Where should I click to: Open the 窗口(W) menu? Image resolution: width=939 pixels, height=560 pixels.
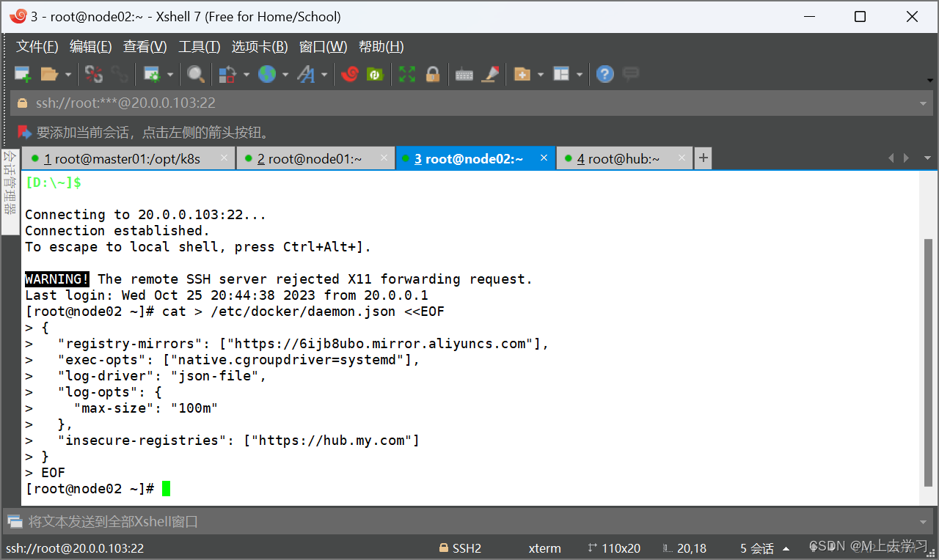point(324,47)
